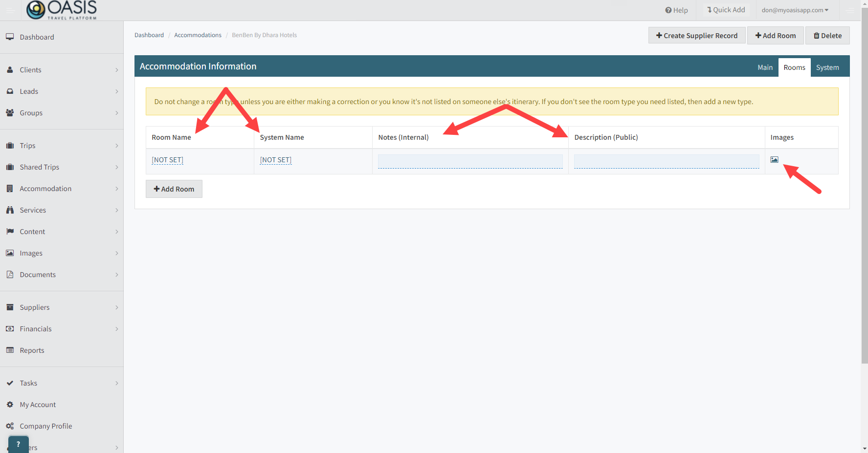
Task: Click the Services binoculars icon
Action: click(10, 210)
